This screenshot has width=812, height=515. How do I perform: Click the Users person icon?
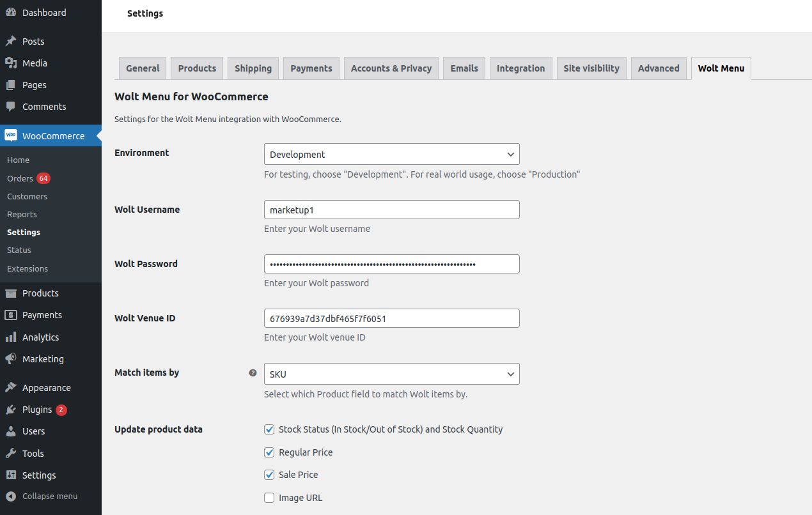click(x=11, y=431)
